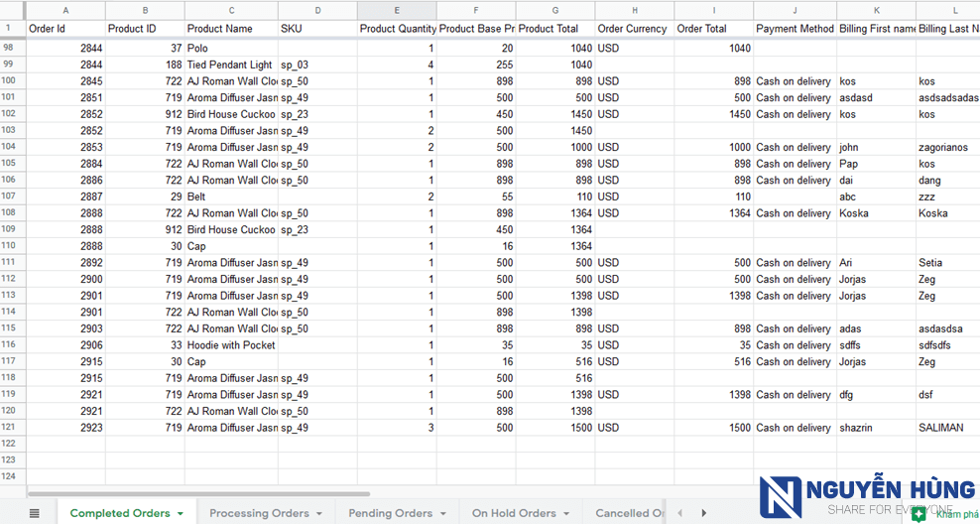Select the Setia billing last name cell
Image resolution: width=980 pixels, height=524 pixels.
948,263
